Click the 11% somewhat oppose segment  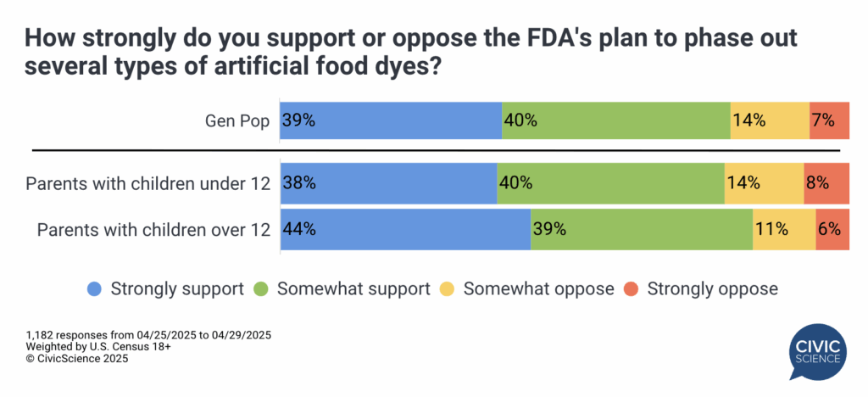pyautogui.click(x=784, y=228)
